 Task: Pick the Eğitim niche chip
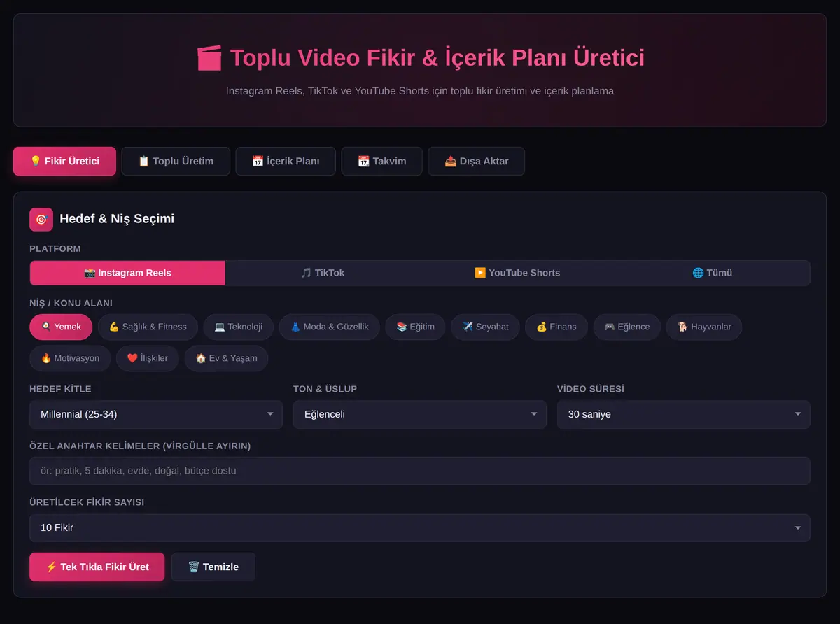pyautogui.click(x=415, y=327)
